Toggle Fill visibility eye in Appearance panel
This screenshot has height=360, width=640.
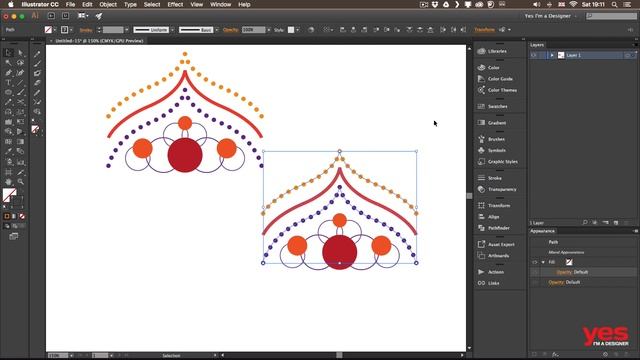[534, 262]
